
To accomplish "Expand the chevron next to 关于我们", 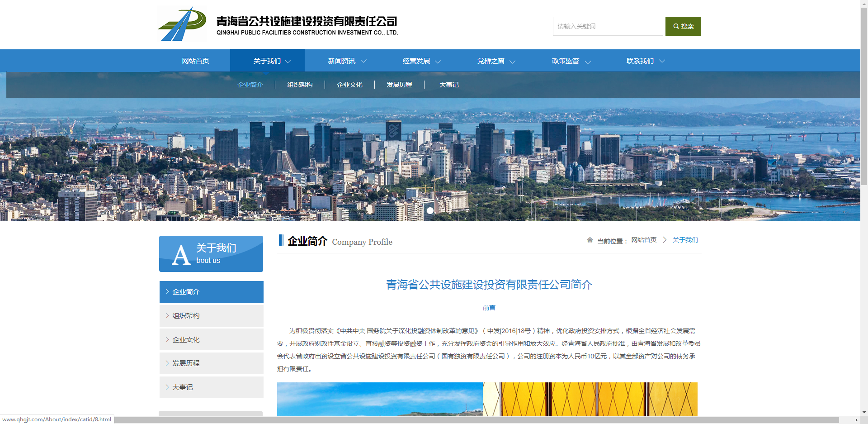I will tap(288, 62).
